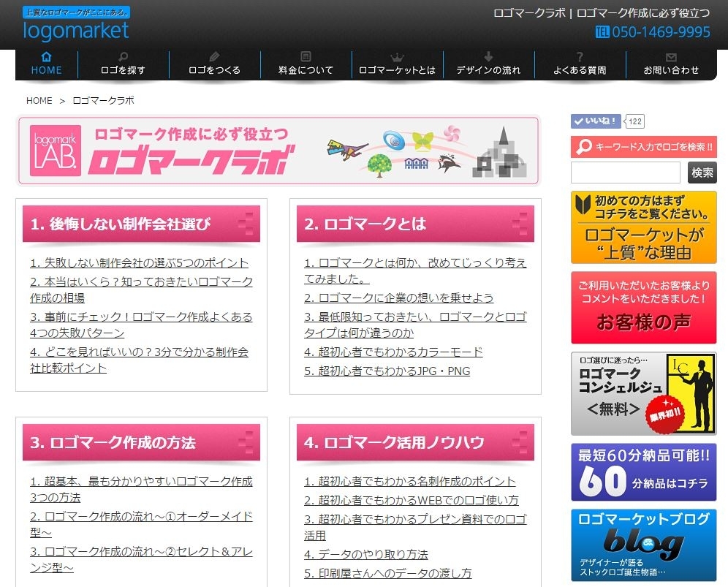Open link 最低限知っておきたい、ロゴマークとロゴタイプは何が違うのか
Image resolution: width=728 pixels, height=587 pixels.
[x=415, y=325]
